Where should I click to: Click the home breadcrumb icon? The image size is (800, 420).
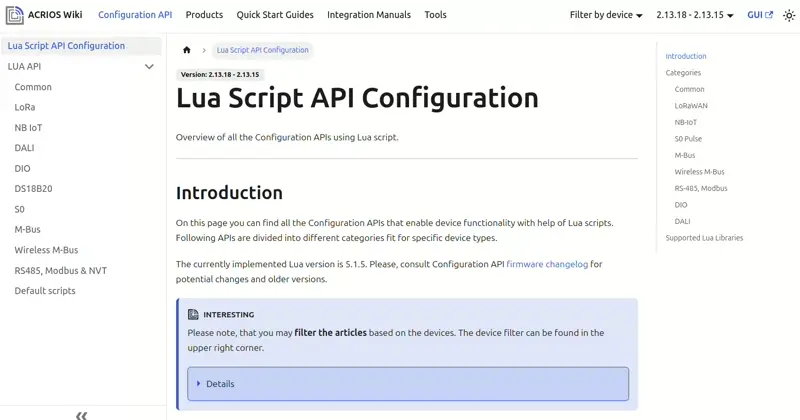[x=186, y=50]
